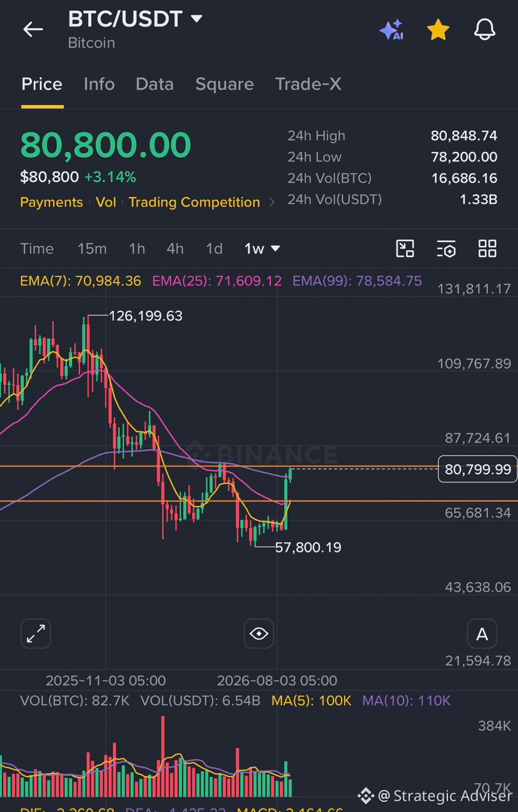This screenshot has width=518, height=812.
Task: Select the Time chart interval
Action: point(37,248)
